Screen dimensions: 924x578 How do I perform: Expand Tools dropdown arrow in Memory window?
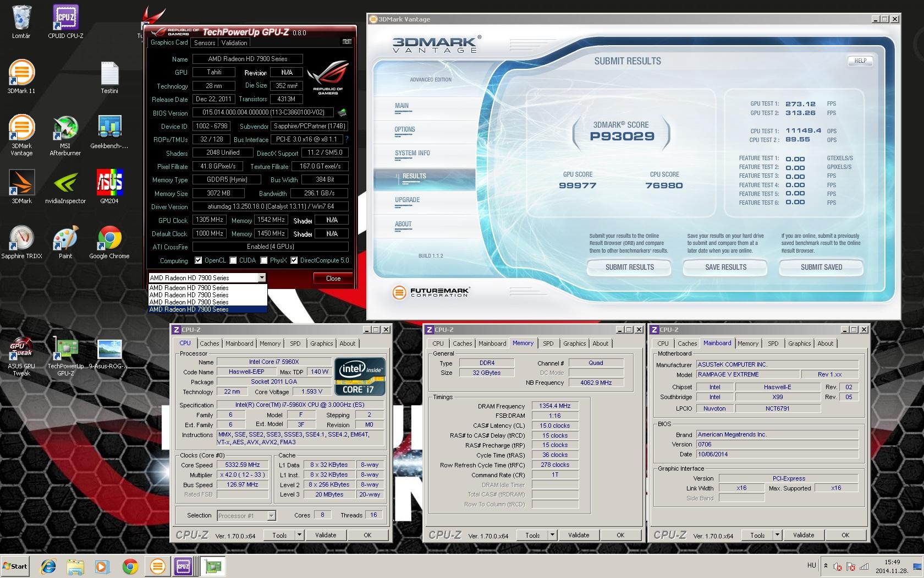(552, 535)
